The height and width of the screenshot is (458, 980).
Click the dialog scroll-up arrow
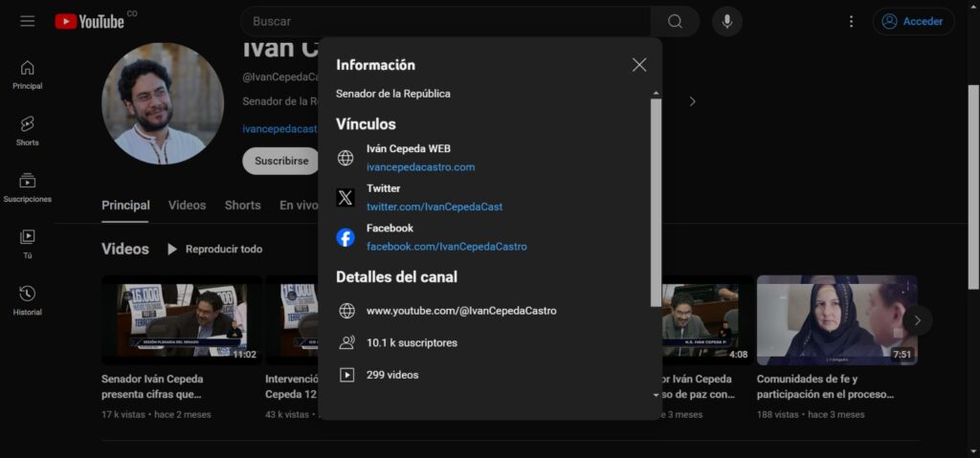[x=656, y=93]
